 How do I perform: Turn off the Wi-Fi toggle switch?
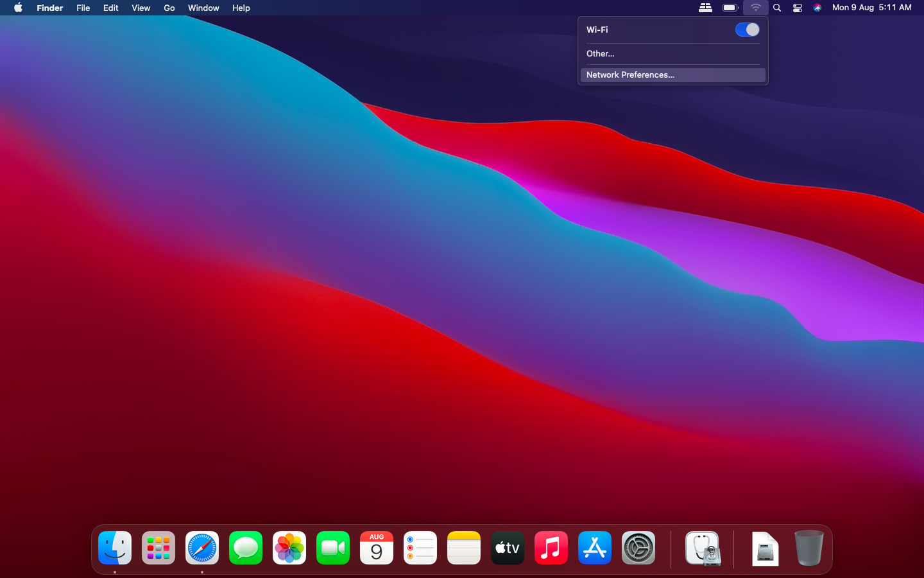[x=747, y=30]
